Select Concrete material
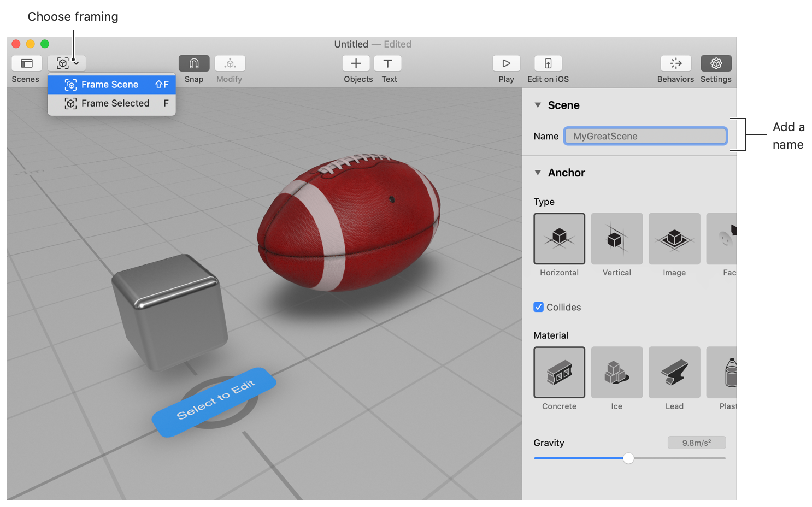Screen dimensions: 812x507 click(x=560, y=372)
